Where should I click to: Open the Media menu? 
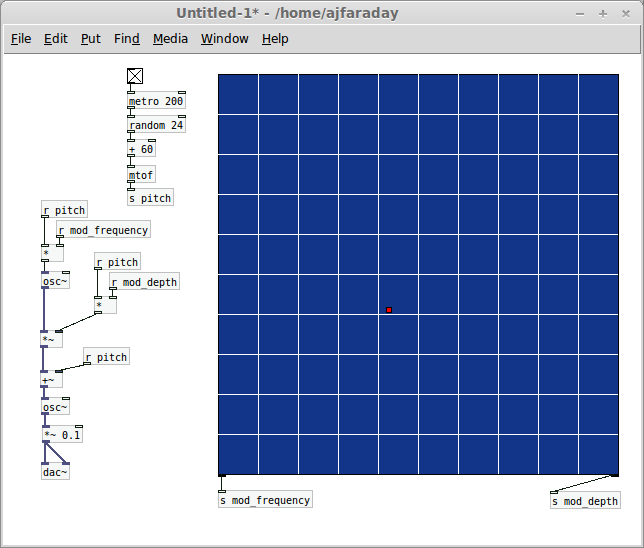(170, 39)
